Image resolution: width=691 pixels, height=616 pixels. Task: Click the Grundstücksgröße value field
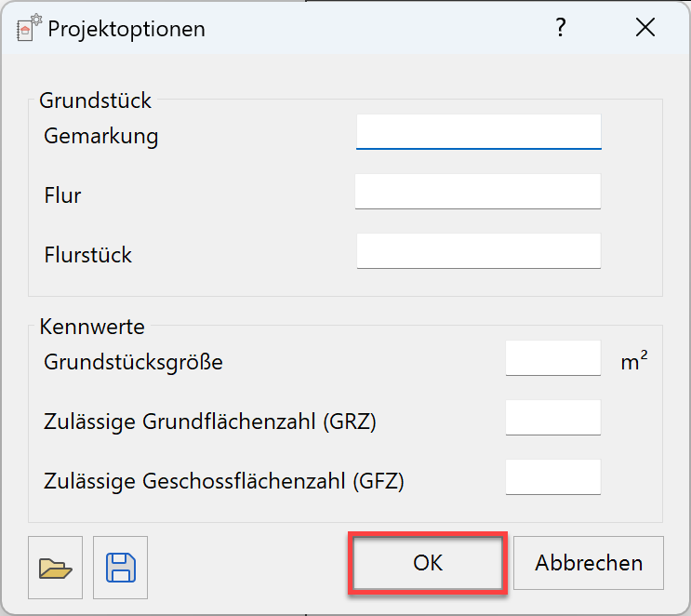coord(553,358)
